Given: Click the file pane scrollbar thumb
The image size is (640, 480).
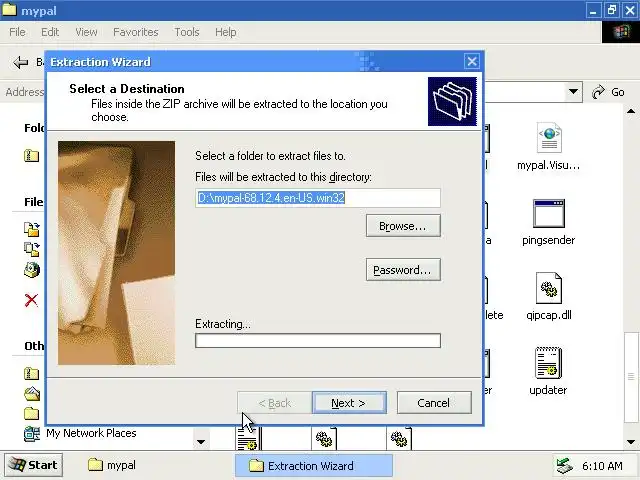Looking at the screenshot, I should 631,378.
